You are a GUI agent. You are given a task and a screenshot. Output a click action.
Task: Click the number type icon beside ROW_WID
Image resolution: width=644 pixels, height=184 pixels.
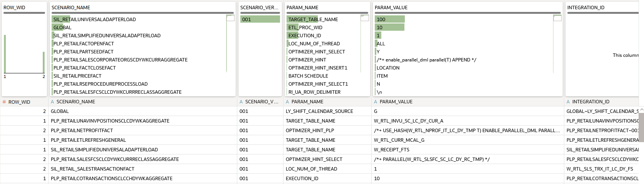coord(4,102)
